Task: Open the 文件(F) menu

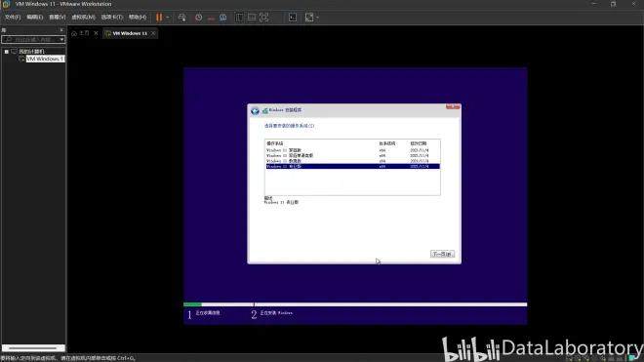Action: (x=13, y=18)
